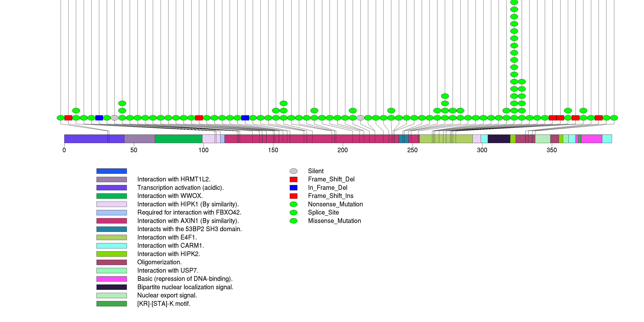The height and width of the screenshot is (322, 644).
Task: Click the green Missense_Mutation legend marker
Action: click(293, 221)
